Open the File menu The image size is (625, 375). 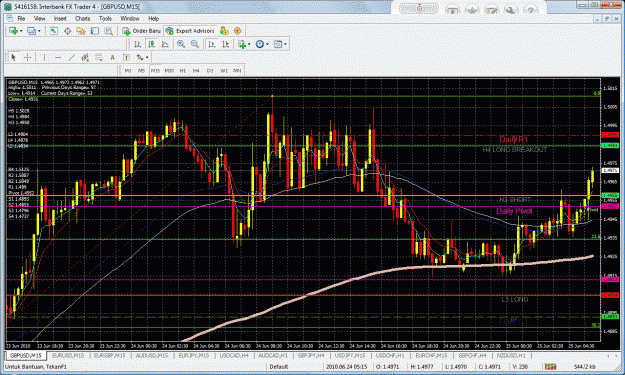click(21, 18)
